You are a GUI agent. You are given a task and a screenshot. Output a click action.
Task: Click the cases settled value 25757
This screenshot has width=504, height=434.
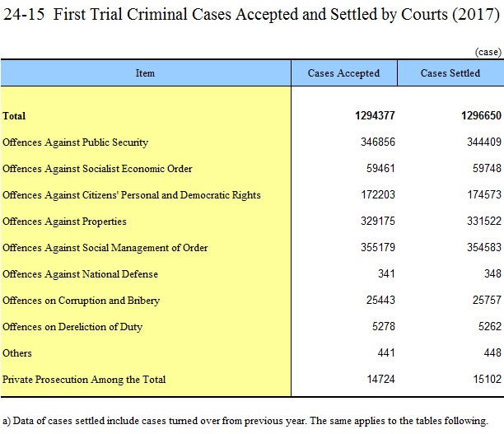487,300
